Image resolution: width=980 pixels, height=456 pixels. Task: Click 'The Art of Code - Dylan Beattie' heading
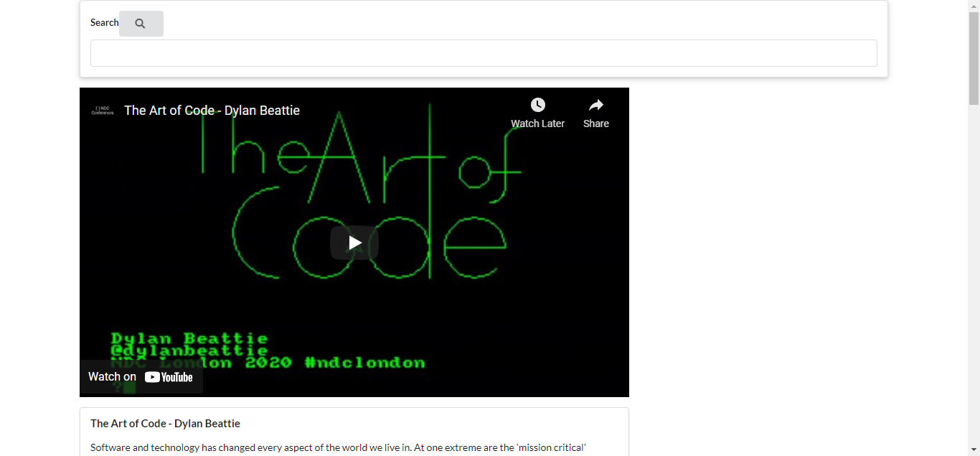(165, 424)
